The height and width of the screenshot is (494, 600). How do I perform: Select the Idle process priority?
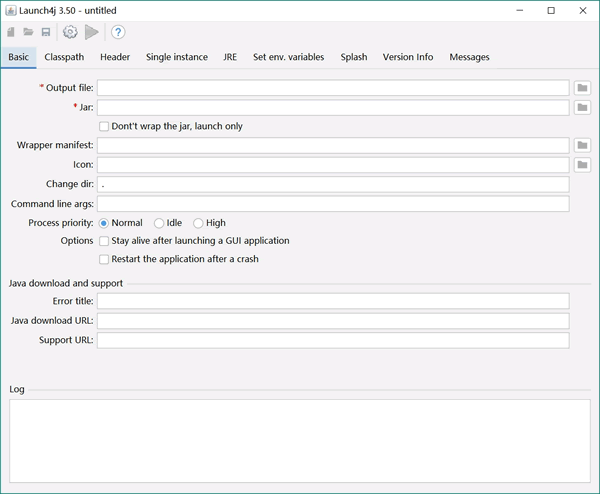[159, 223]
